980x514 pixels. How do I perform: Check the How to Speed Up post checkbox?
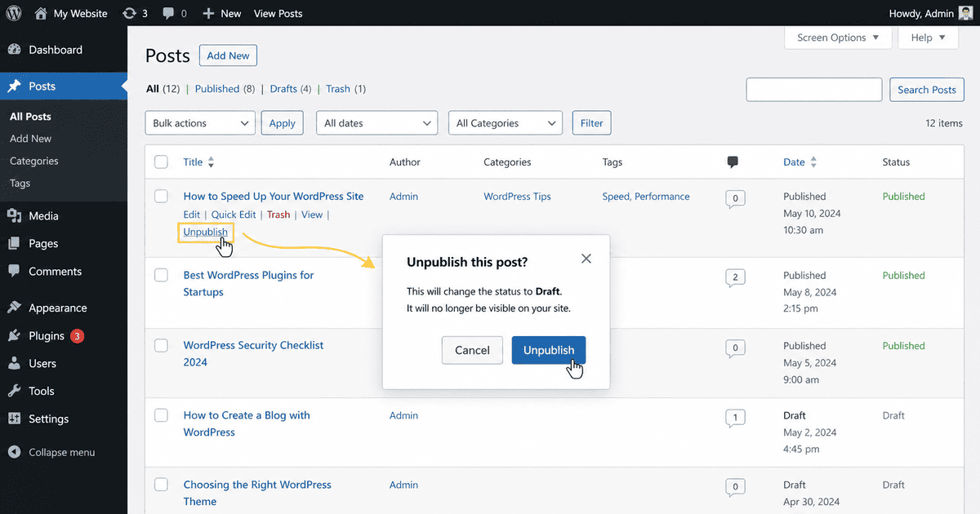(x=161, y=196)
